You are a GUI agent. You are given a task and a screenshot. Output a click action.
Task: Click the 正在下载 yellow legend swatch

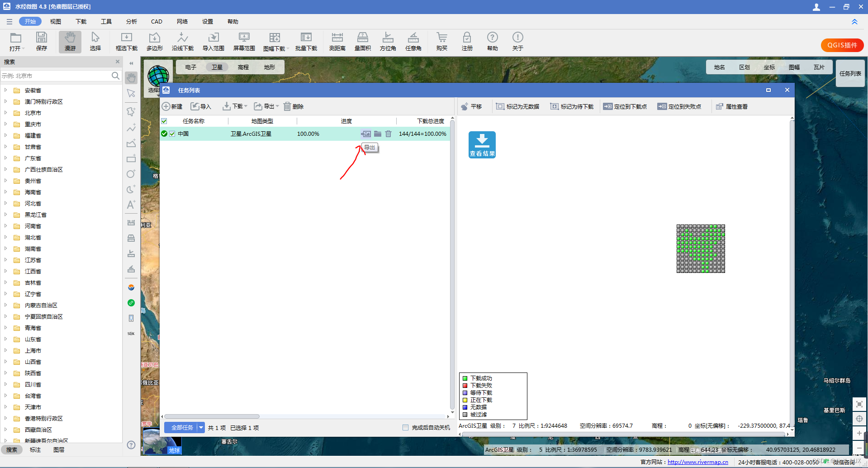coord(465,400)
